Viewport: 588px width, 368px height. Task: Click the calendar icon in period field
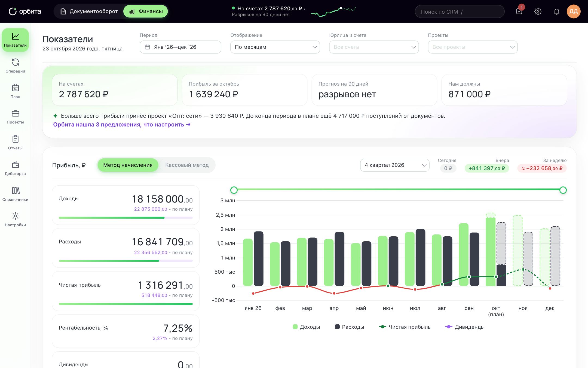tap(147, 47)
